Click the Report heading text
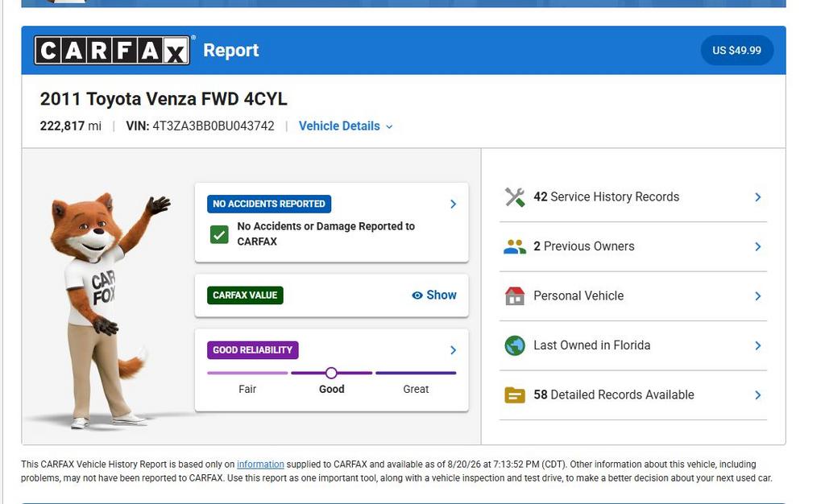The width and height of the screenshot is (825, 504). pyautogui.click(x=231, y=51)
